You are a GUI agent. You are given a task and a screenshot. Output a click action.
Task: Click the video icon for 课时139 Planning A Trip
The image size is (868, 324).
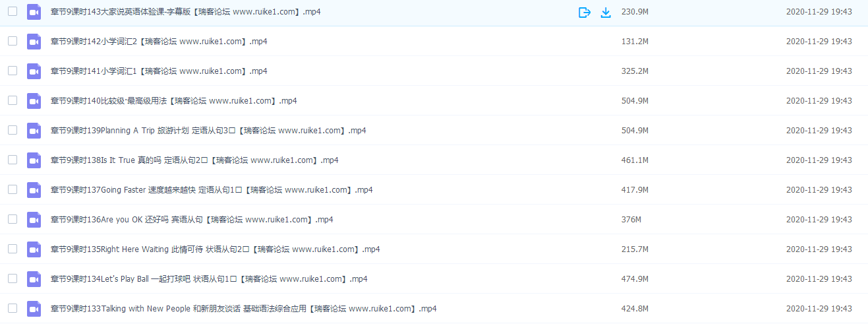point(34,131)
